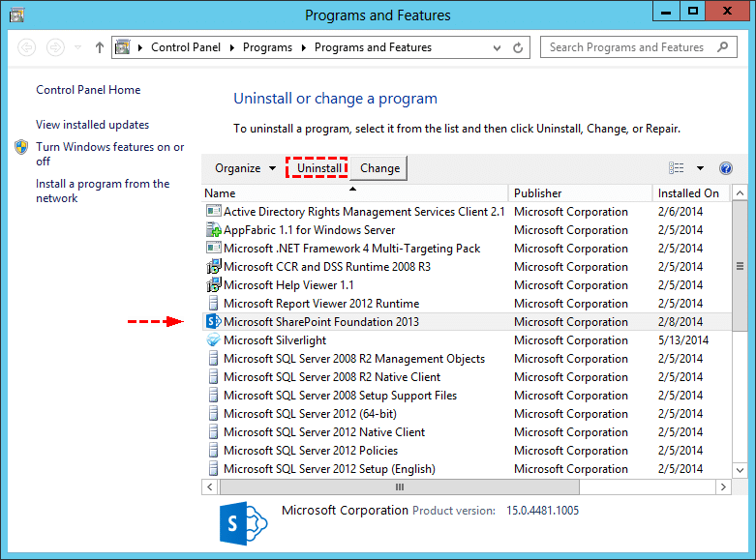Click the 2/6/2014 install date cell

pos(680,212)
